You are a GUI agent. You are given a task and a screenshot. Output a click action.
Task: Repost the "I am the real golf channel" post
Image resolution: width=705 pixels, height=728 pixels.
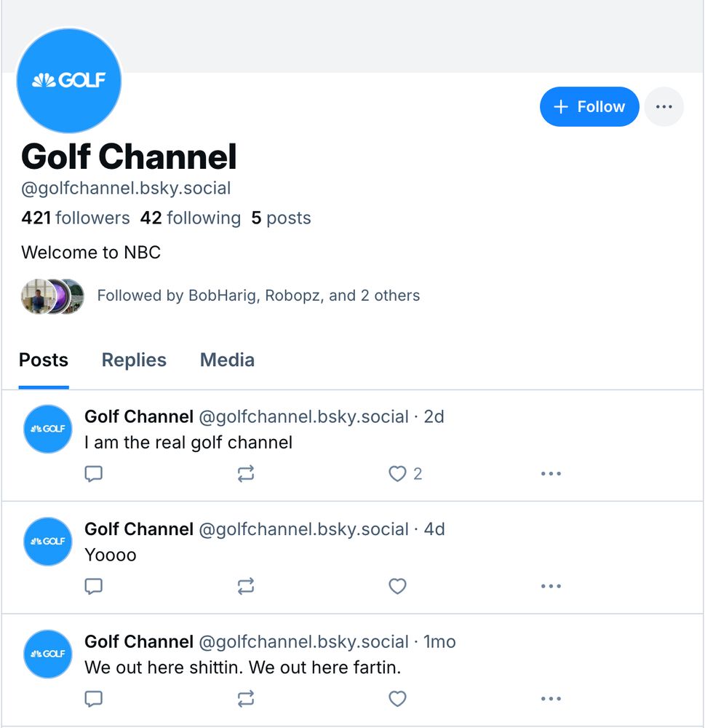[x=246, y=474]
